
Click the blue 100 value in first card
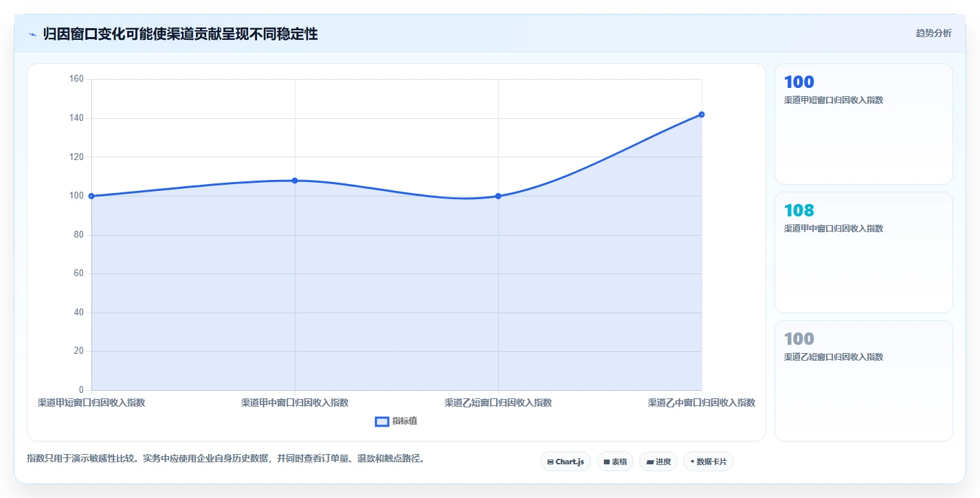[x=799, y=82]
